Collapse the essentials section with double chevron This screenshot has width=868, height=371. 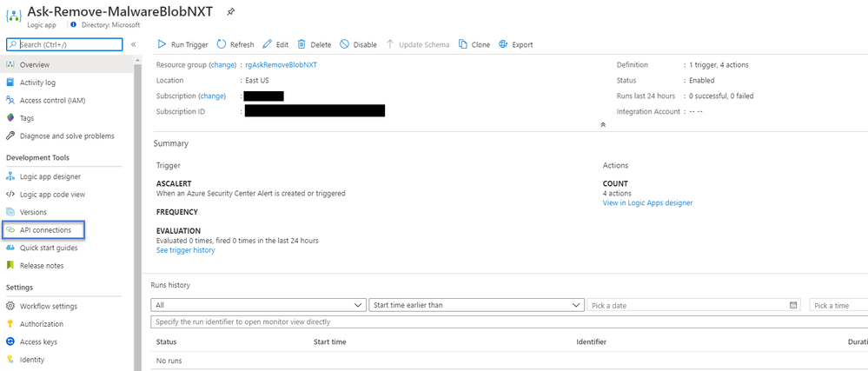[x=603, y=124]
